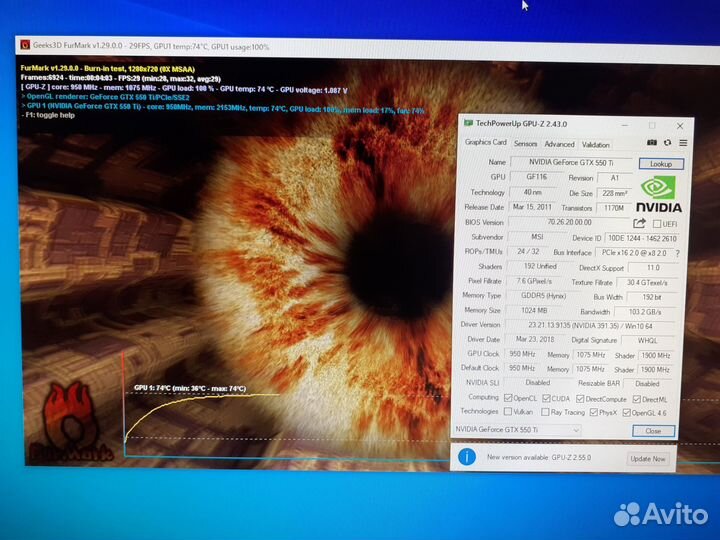Close the GPU-Z window with X
This screenshot has height=540, width=720.
pyautogui.click(x=680, y=126)
